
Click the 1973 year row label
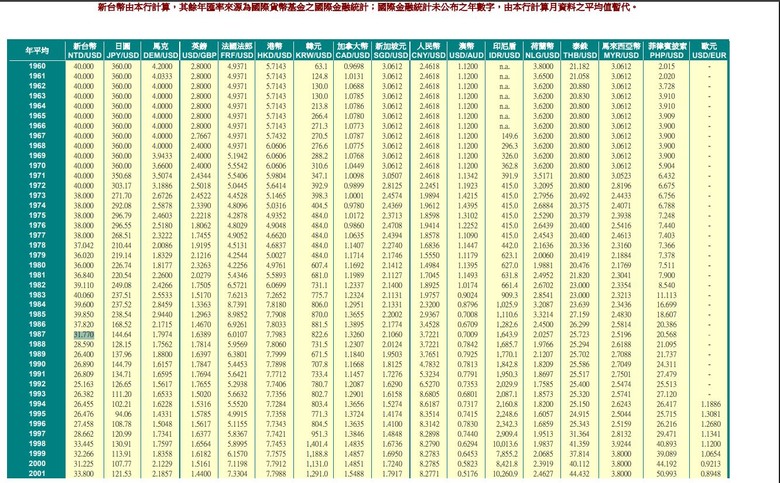click(x=37, y=195)
